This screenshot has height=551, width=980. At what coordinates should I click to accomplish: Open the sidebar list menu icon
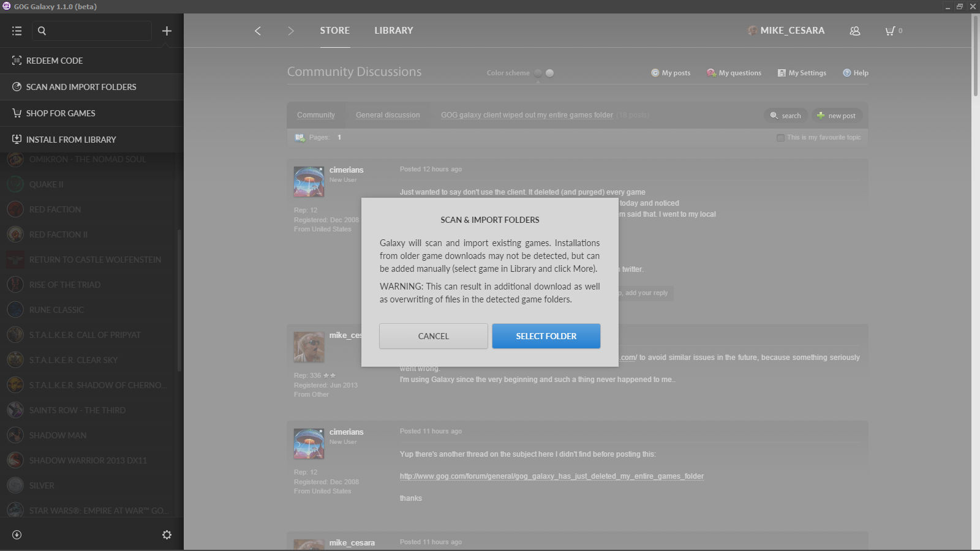(x=17, y=31)
